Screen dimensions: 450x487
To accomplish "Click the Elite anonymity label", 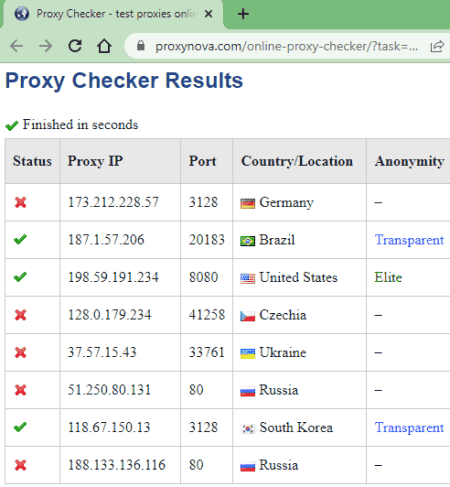I will [x=388, y=277].
